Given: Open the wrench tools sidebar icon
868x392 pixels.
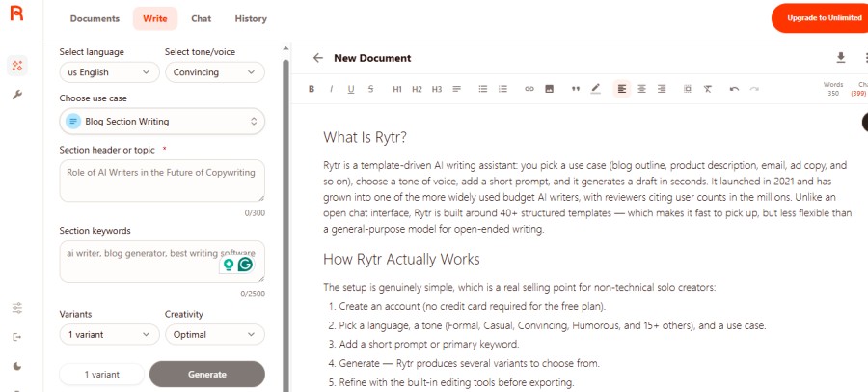Looking at the screenshot, I should click(x=17, y=95).
